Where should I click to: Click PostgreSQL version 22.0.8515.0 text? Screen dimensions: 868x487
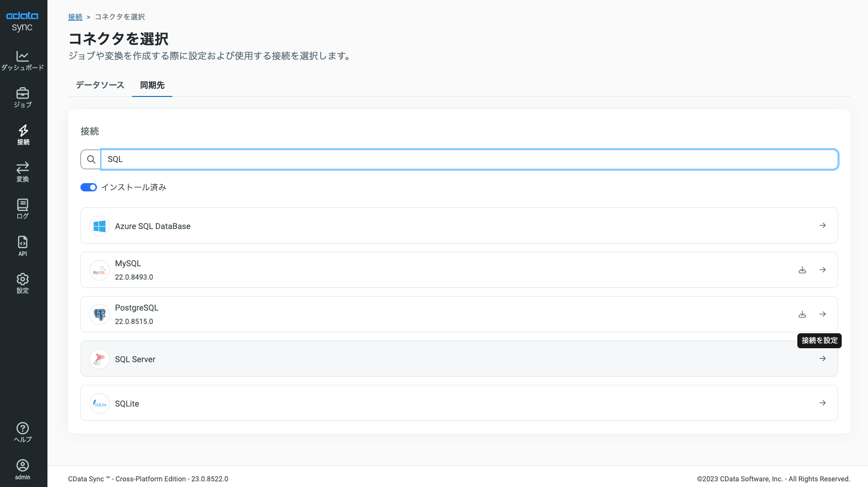(134, 321)
